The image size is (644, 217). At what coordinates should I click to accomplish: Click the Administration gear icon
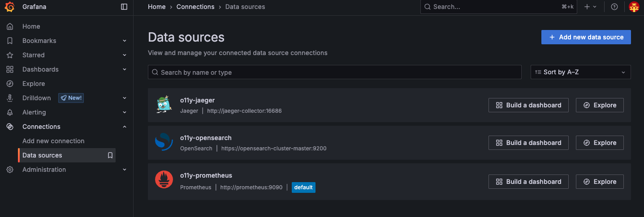pyautogui.click(x=10, y=170)
